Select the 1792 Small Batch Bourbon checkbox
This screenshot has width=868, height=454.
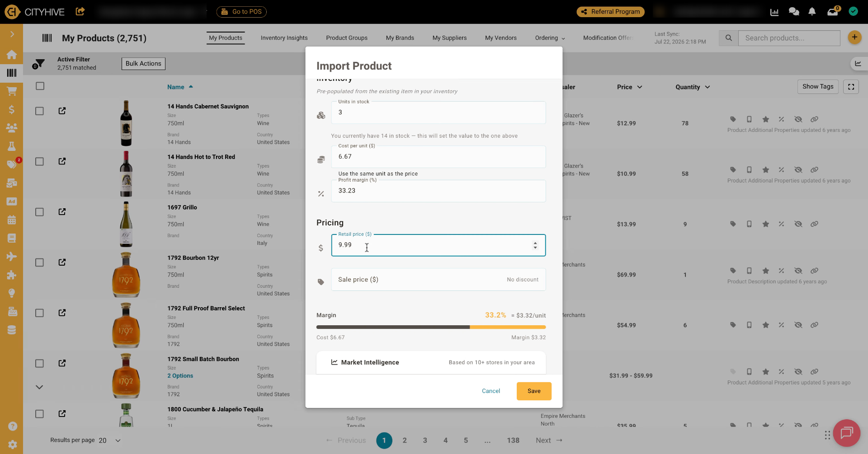point(40,364)
